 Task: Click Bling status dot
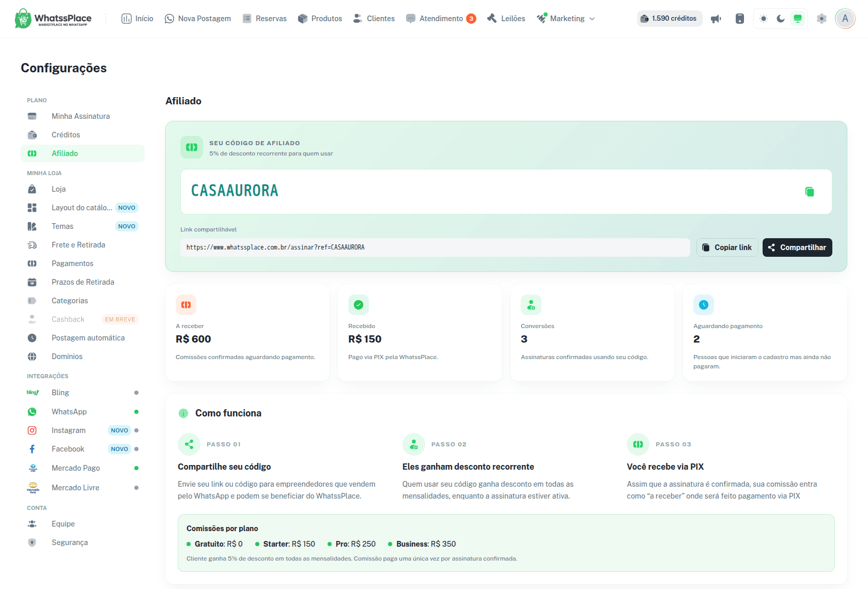click(136, 393)
